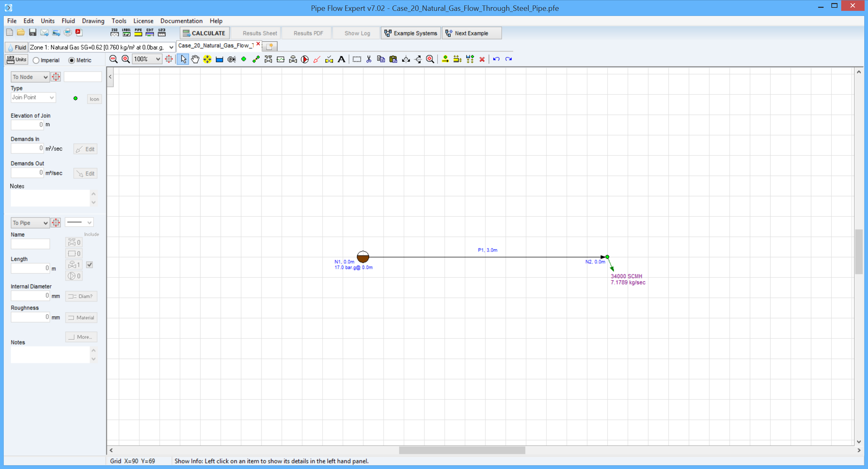Viewport: 868px width, 469px height.
Task: Click the Show Log button
Action: (357, 33)
